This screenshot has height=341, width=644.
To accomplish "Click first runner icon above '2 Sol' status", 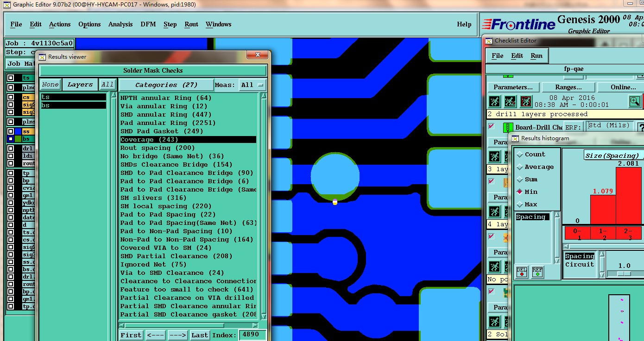I will [x=494, y=322].
